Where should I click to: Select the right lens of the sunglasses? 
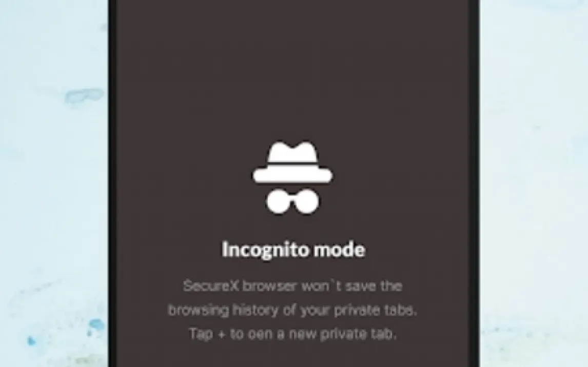[307, 201]
